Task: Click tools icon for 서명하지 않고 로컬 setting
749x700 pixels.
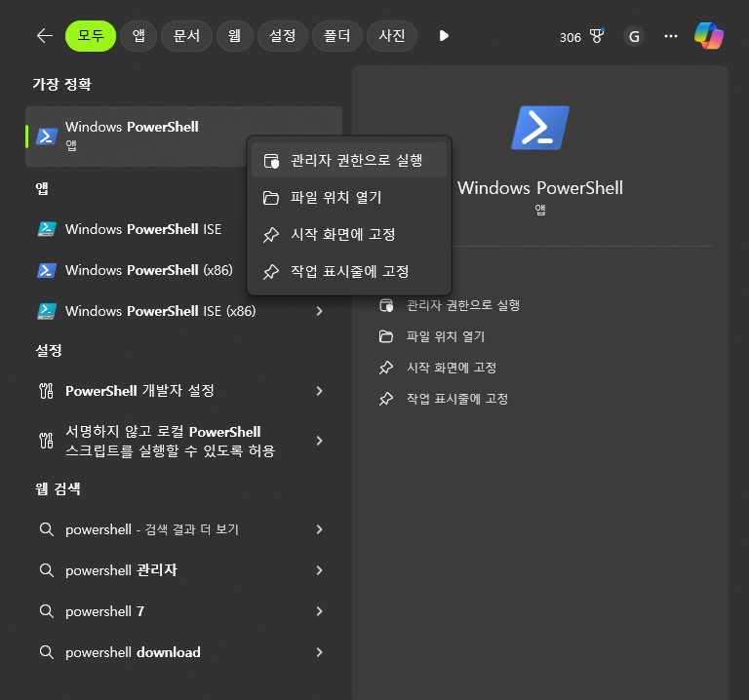Action: coord(47,441)
